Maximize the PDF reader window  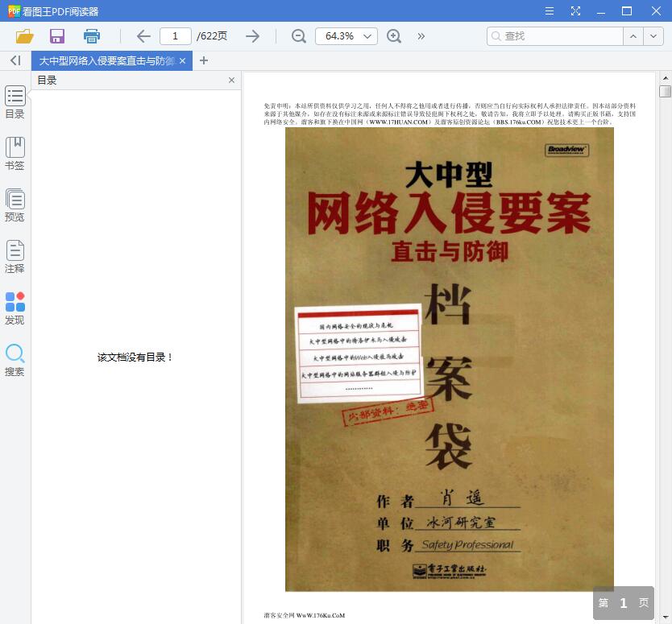click(x=627, y=11)
